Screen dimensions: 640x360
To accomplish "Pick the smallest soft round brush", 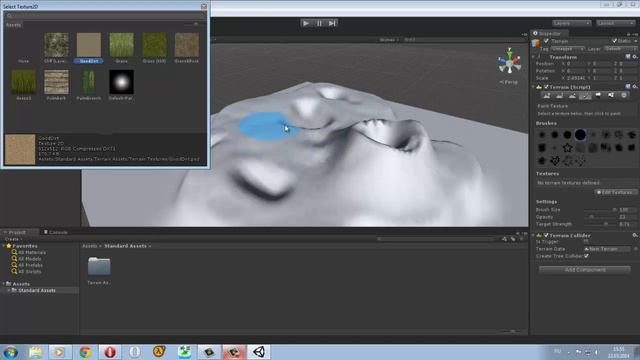I will click(554, 148).
